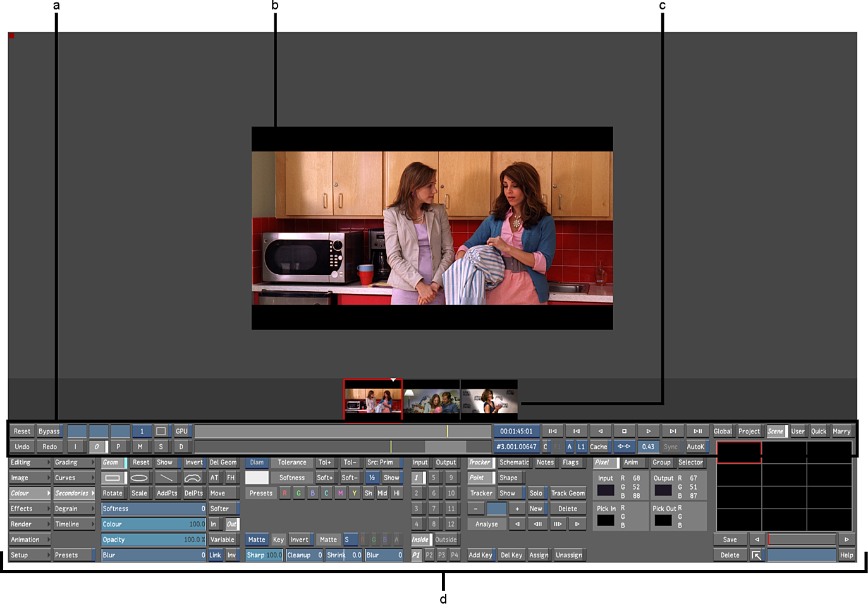Click the Redo button

click(49, 447)
